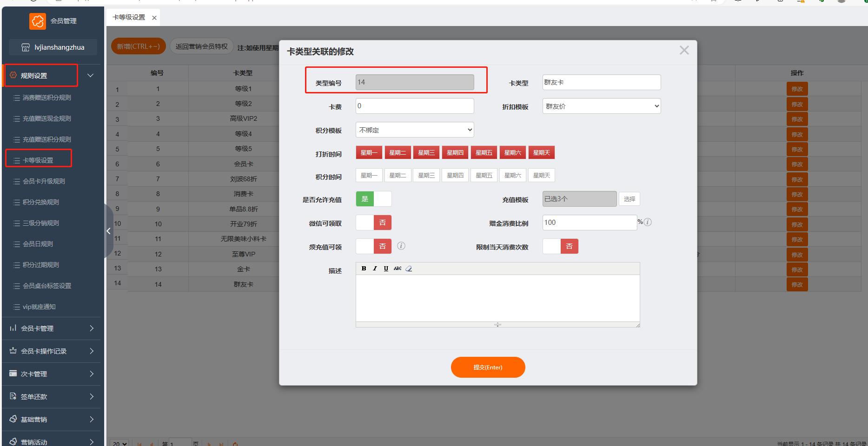The height and width of the screenshot is (446, 868).
Task: Deselect 星期天 in 打折时间 row
Action: (542, 152)
